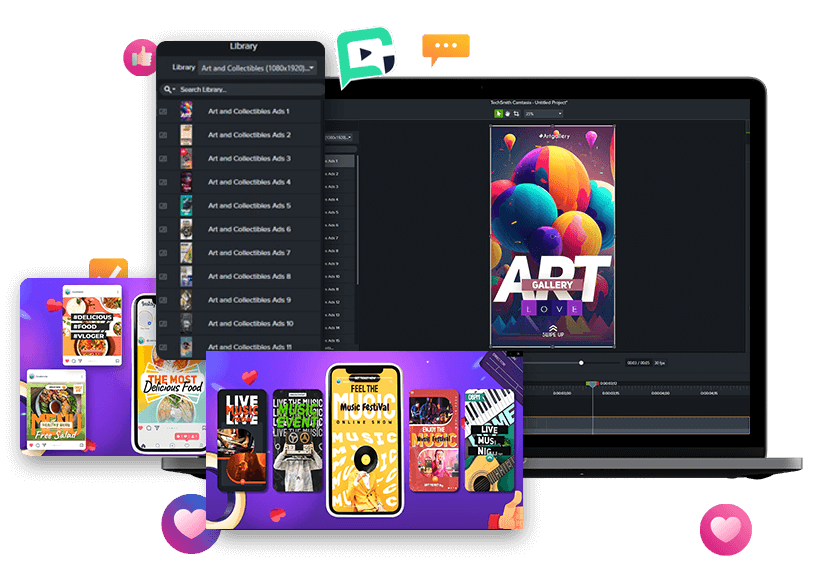The image size is (820, 564).
Task: Click the playback scrubber handle below canvas
Action: point(581,363)
